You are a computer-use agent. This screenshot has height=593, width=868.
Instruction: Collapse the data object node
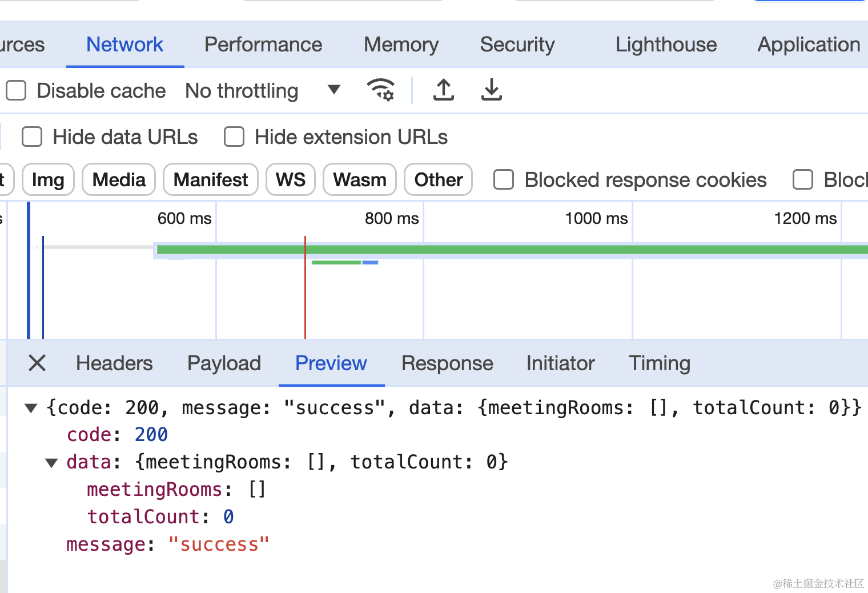51,462
